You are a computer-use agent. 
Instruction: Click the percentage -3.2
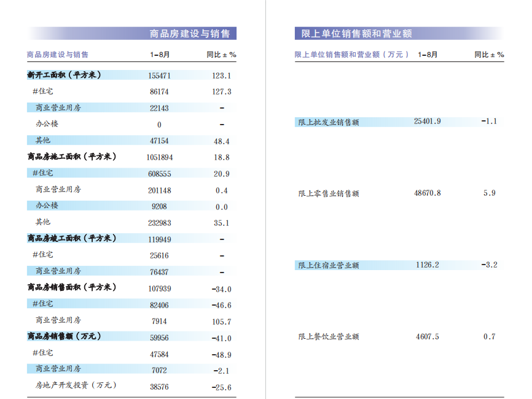pyautogui.click(x=489, y=265)
